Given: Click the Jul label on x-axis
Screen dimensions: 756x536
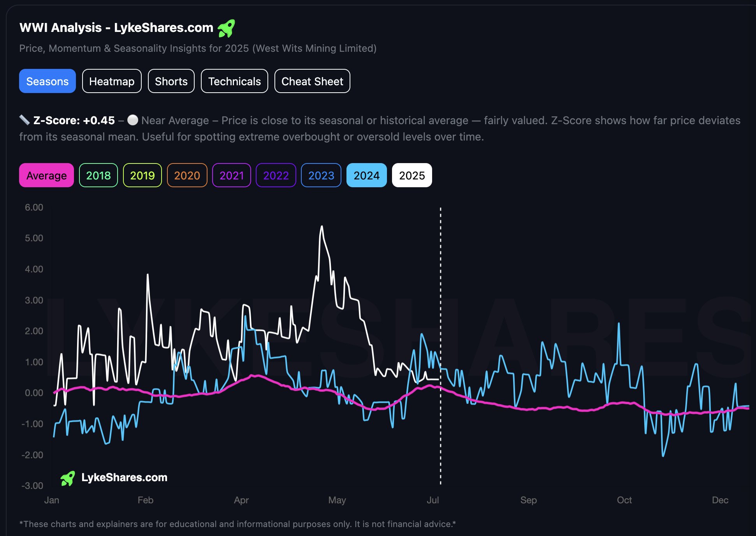Looking at the screenshot, I should click(433, 500).
